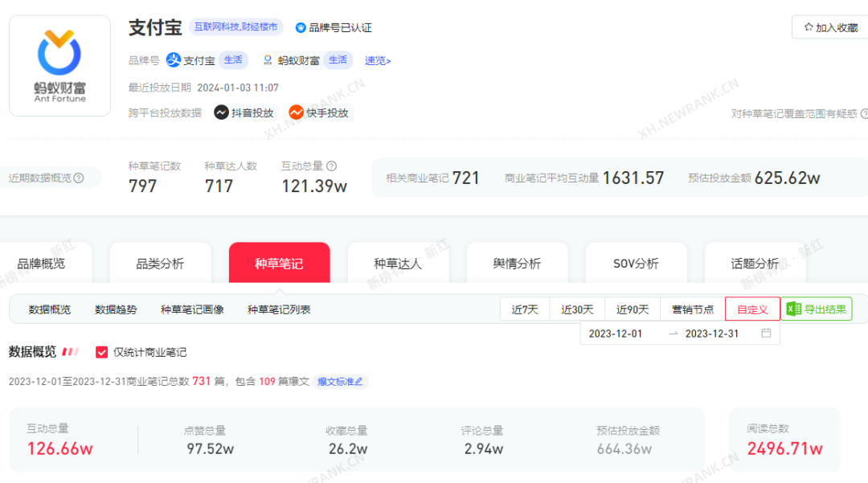Click the 评论总量 value 2.94w
This screenshot has width=868, height=483.
[x=483, y=448]
